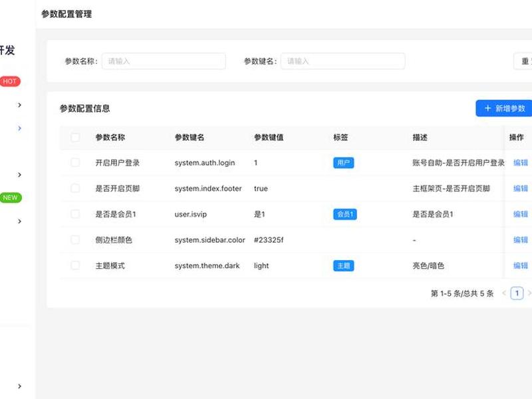Edit the system.sidebar.color parameter
The image size is (532, 399).
[521, 240]
